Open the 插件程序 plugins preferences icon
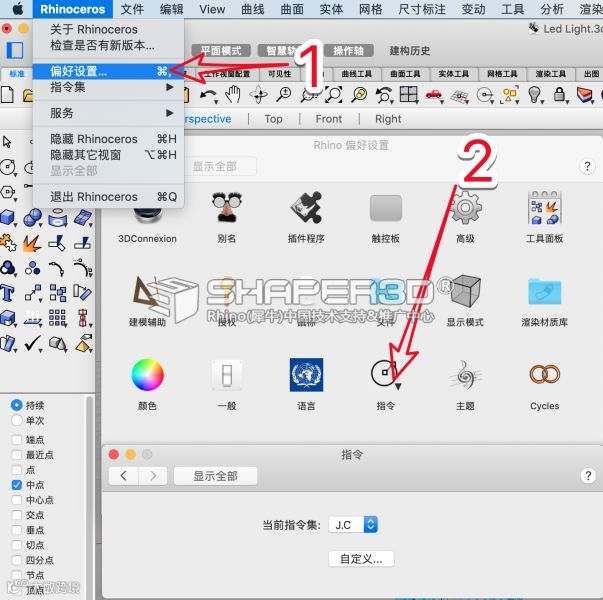Viewport: 603px width, 600px height. [x=306, y=207]
